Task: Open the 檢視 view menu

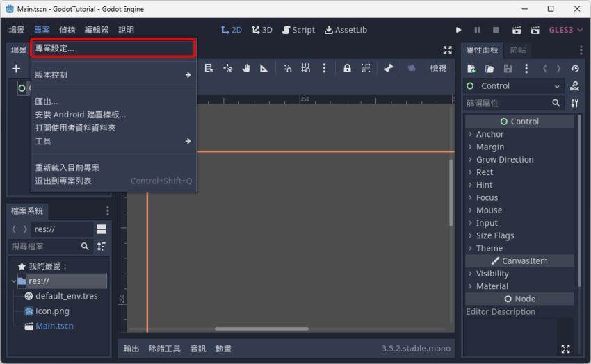Action: pos(438,68)
